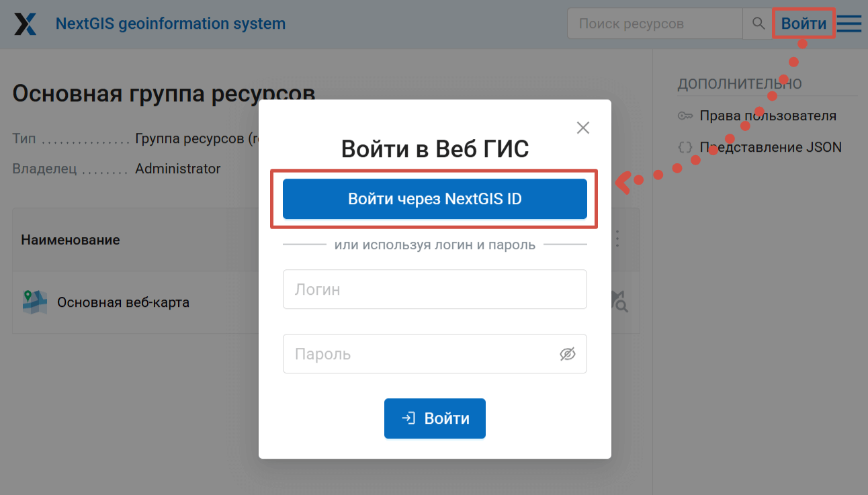The image size is (868, 495).
Task: Open the three-dot column options menu
Action: point(617,239)
